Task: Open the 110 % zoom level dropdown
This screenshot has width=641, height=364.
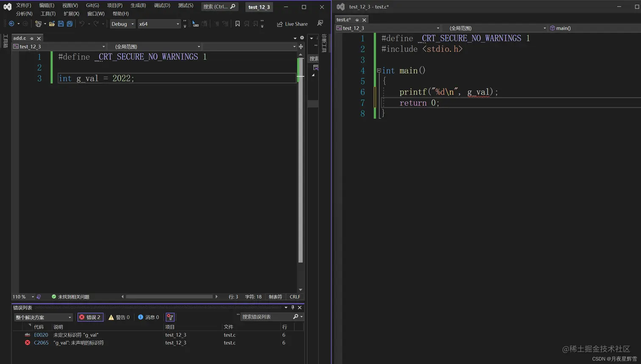Action: click(x=23, y=297)
